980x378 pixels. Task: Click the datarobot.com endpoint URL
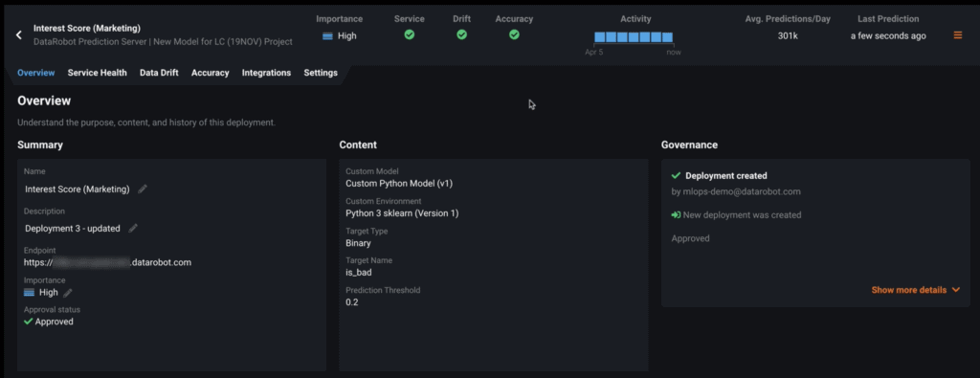click(107, 262)
